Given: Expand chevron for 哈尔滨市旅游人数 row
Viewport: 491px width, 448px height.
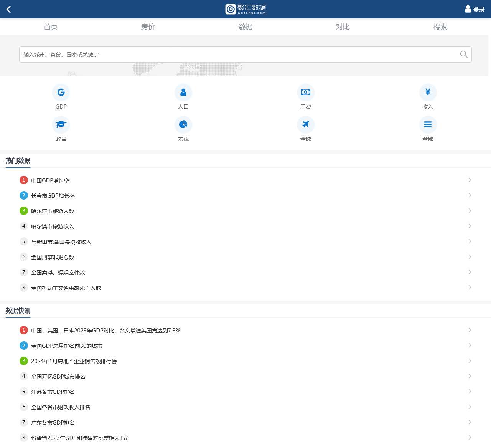Looking at the screenshot, I should pyautogui.click(x=470, y=211).
